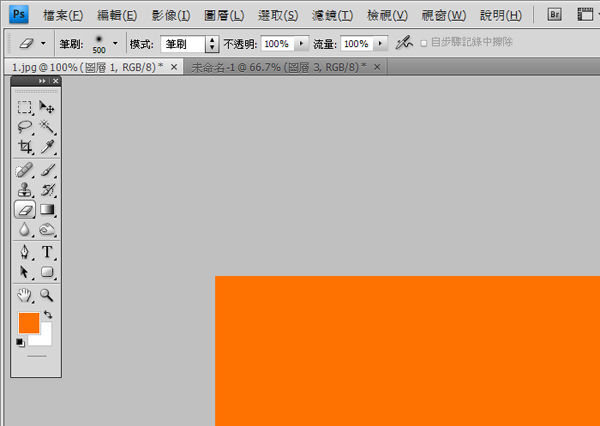
Task: Select the Eraser tool in toolbox
Action: (x=24, y=210)
